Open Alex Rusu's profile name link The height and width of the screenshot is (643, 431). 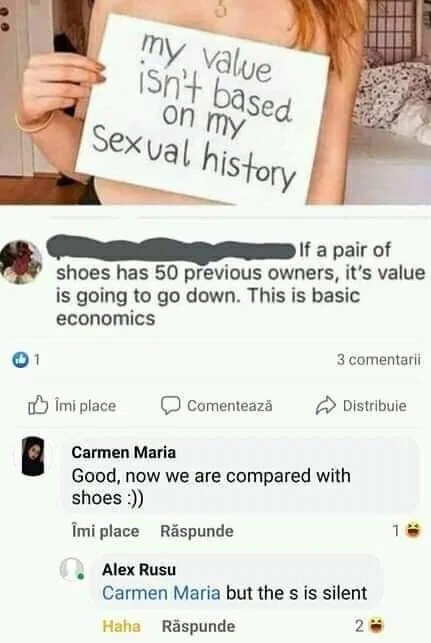(139, 569)
